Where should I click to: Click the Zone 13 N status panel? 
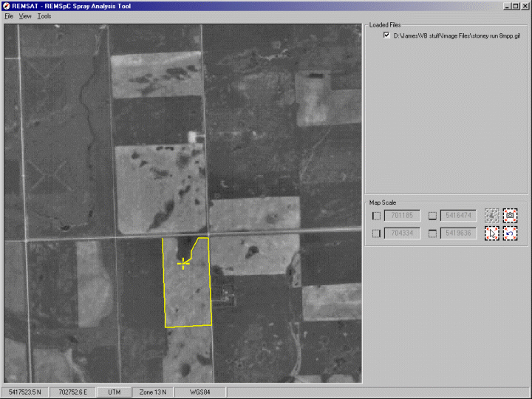[x=153, y=392]
